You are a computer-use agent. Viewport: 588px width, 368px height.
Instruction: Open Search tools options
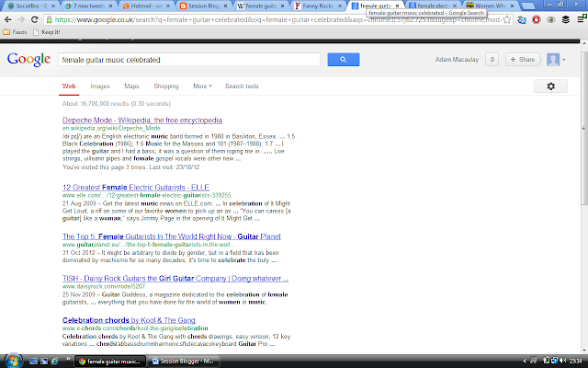(242, 86)
